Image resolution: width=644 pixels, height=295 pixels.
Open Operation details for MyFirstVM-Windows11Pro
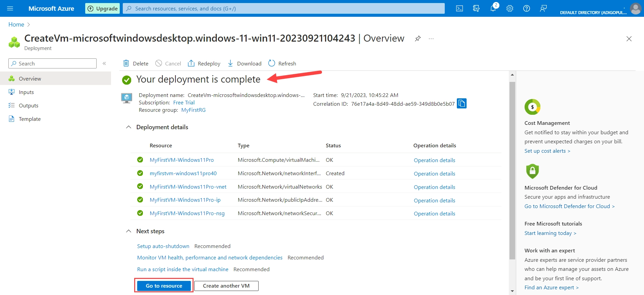(434, 160)
